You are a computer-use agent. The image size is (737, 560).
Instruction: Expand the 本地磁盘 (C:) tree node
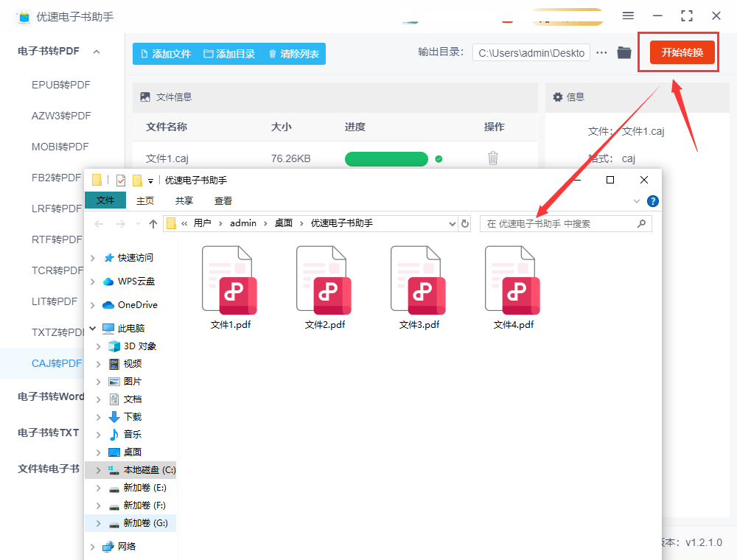[98, 470]
